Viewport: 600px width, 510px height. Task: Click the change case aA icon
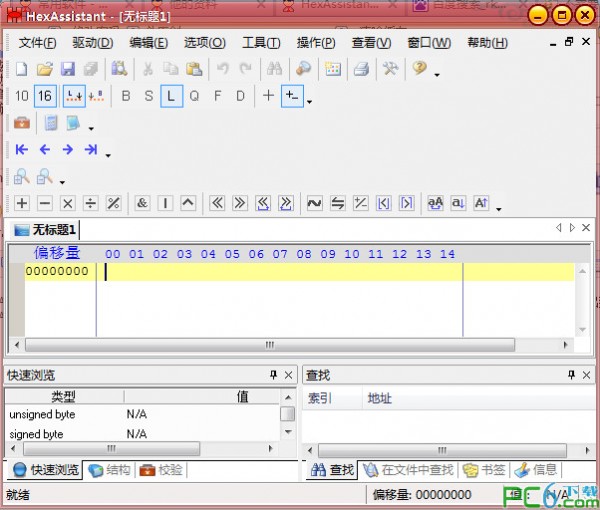pos(435,203)
